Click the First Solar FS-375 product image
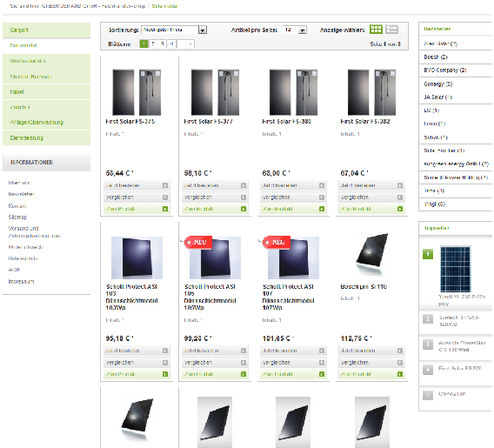This screenshot has width=494, height=448. [137, 92]
